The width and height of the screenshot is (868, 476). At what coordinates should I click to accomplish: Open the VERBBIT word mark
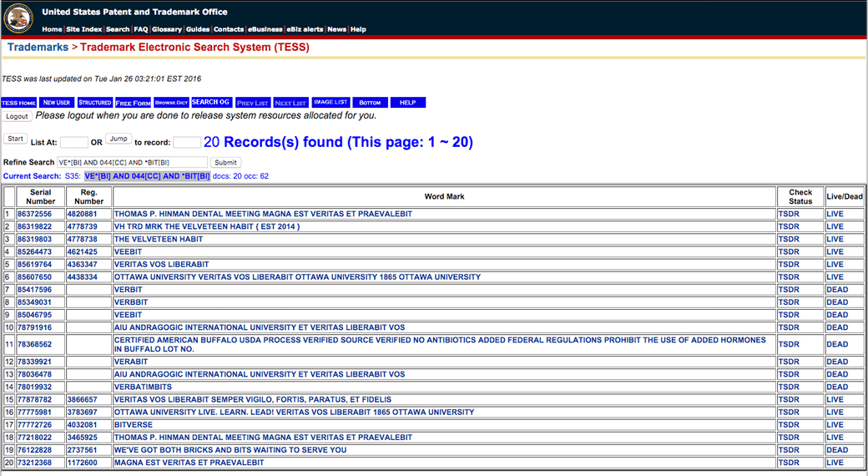(x=131, y=302)
